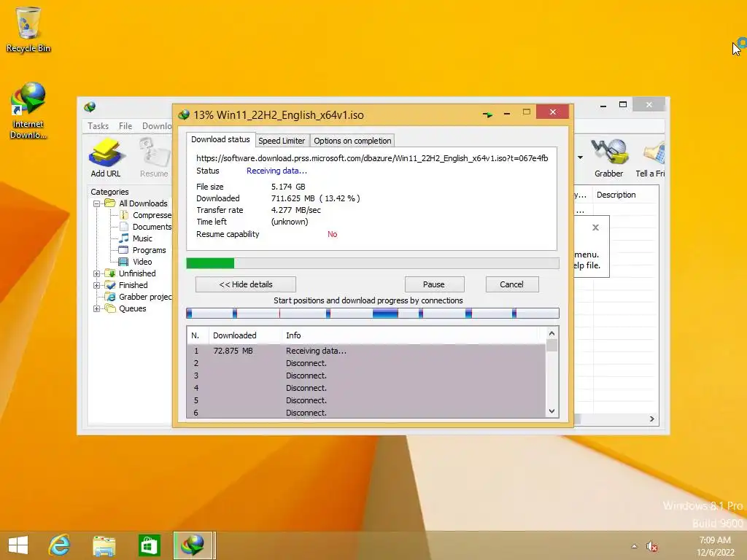Click Transfer rate 4.277 MB/sec value

[296, 210]
